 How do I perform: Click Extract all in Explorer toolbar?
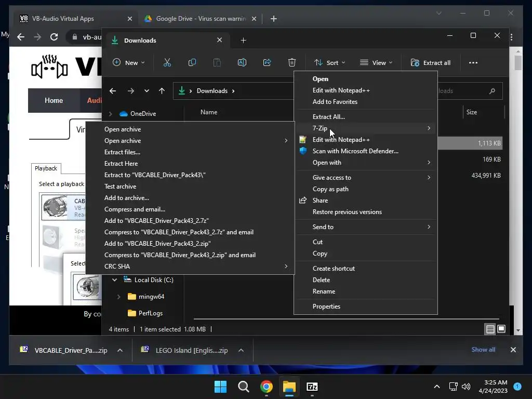[431, 63]
